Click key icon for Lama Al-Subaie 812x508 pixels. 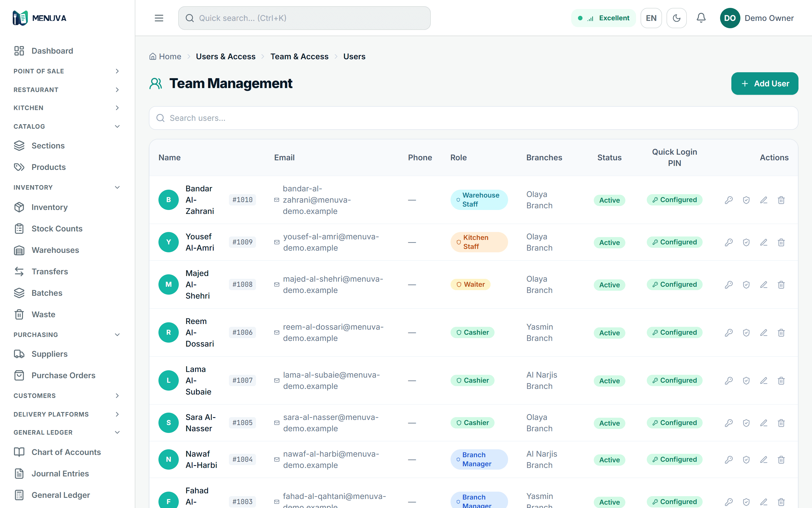729,381
